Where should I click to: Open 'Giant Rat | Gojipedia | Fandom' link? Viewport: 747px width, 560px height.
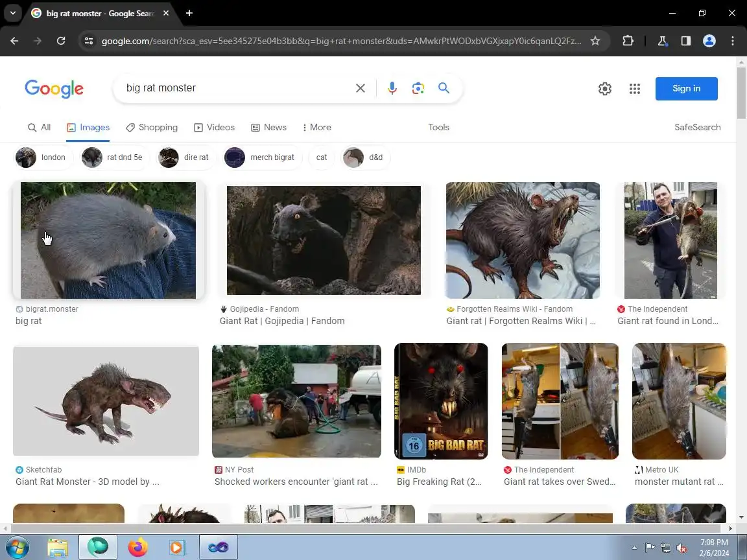coord(282,321)
